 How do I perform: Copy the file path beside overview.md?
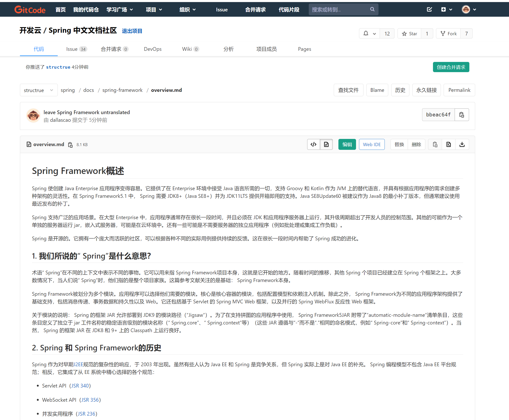click(x=70, y=144)
